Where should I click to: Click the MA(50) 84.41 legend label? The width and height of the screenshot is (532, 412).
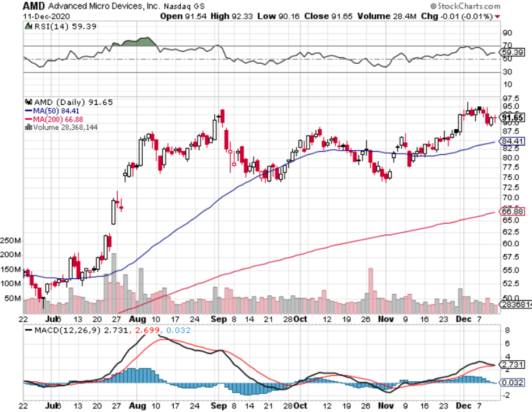(x=56, y=111)
